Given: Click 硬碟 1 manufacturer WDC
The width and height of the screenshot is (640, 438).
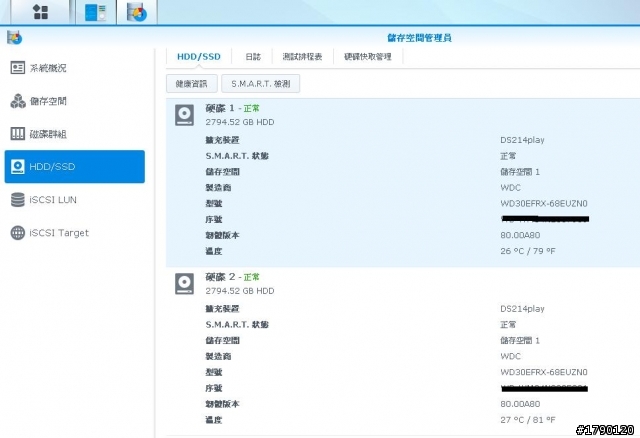Looking at the screenshot, I should pos(510,187).
